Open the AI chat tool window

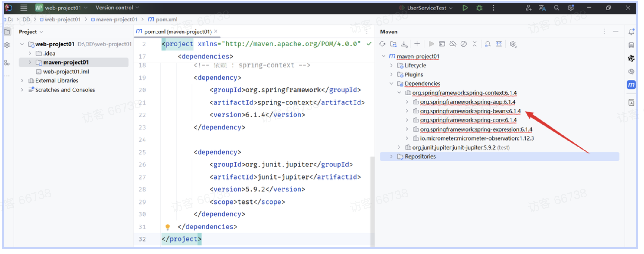click(631, 71)
